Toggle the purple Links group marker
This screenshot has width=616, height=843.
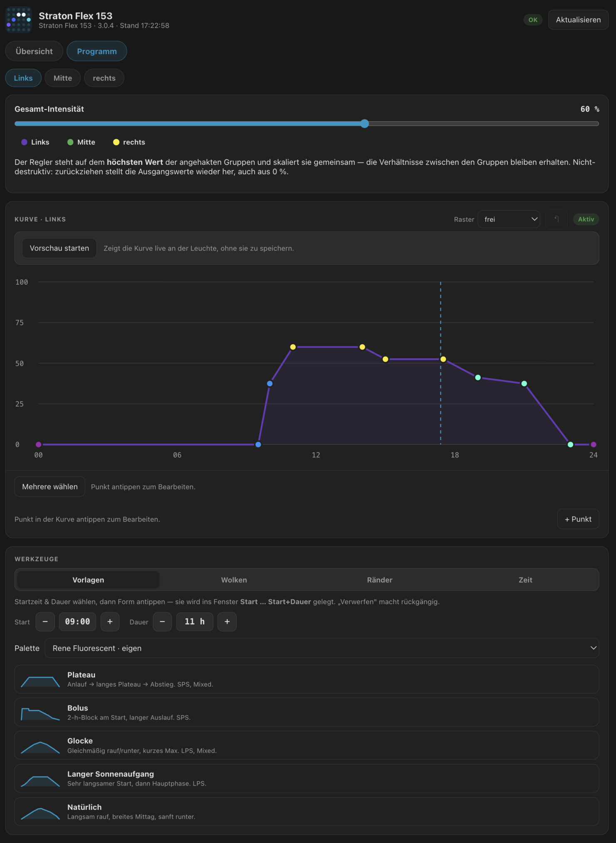pyautogui.click(x=24, y=142)
